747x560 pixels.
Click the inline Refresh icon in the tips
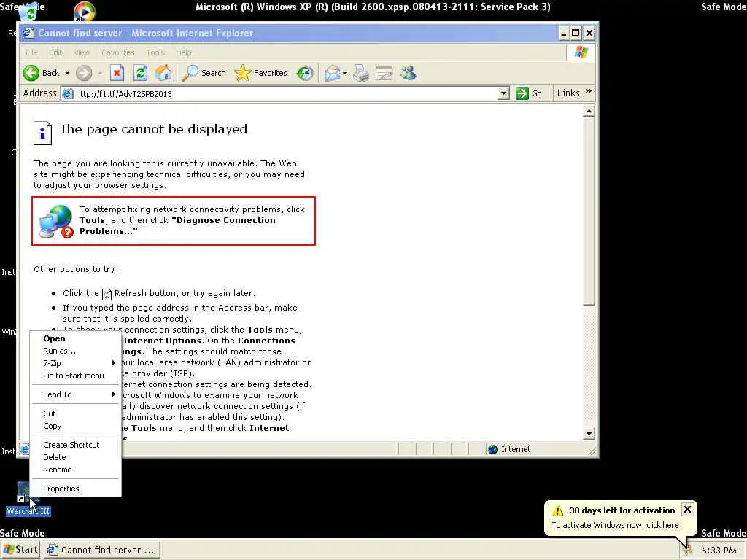(x=107, y=295)
